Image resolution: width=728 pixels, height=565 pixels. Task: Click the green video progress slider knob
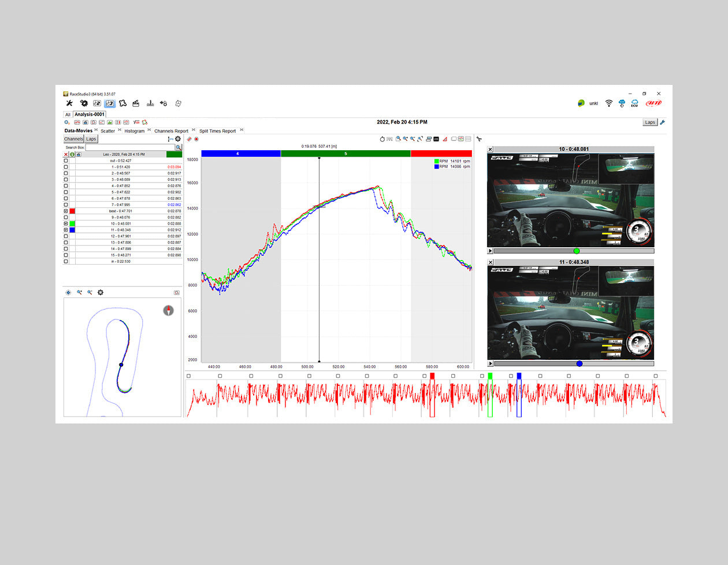coord(576,251)
